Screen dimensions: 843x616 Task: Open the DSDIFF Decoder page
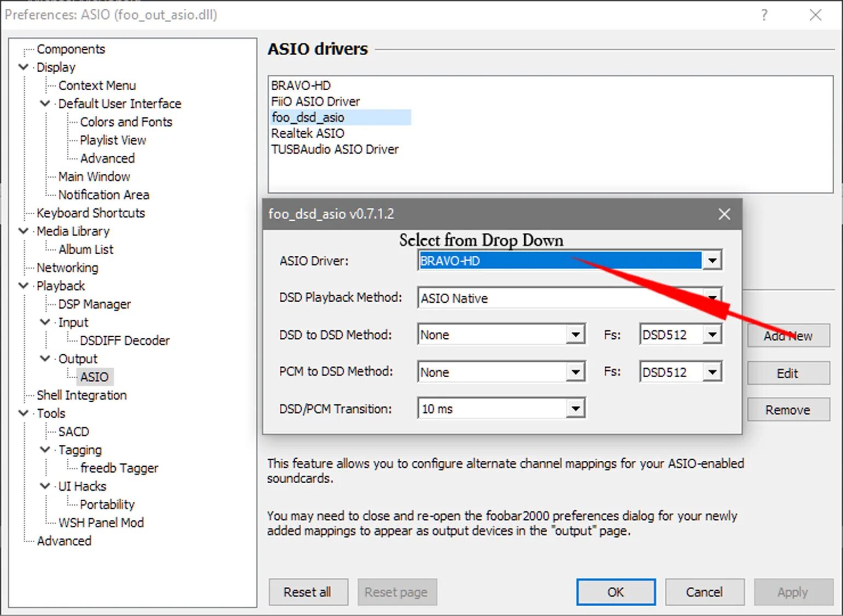point(125,341)
